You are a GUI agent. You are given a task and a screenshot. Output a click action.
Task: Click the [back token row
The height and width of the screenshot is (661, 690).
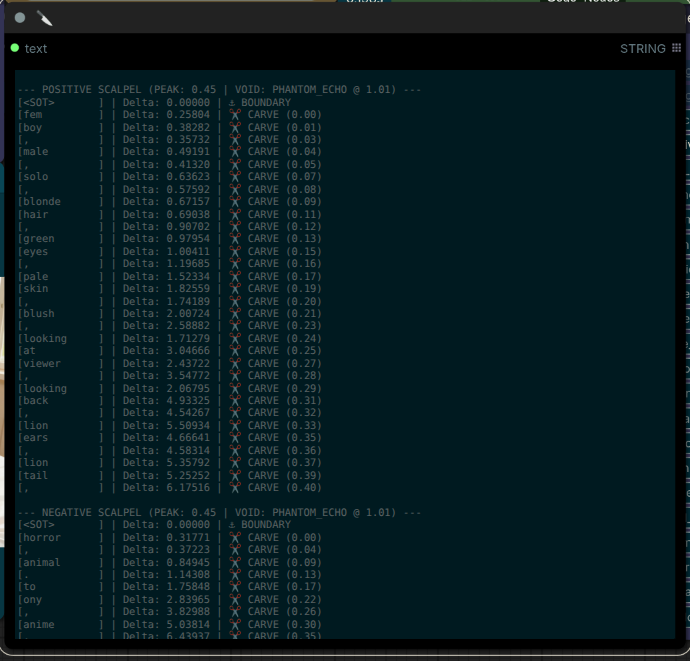pos(170,401)
